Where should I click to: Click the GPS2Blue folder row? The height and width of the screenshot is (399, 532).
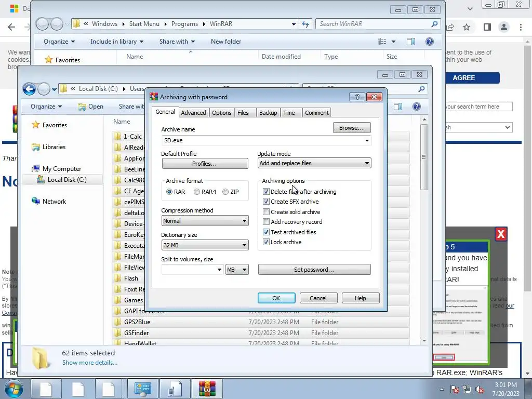click(261, 322)
